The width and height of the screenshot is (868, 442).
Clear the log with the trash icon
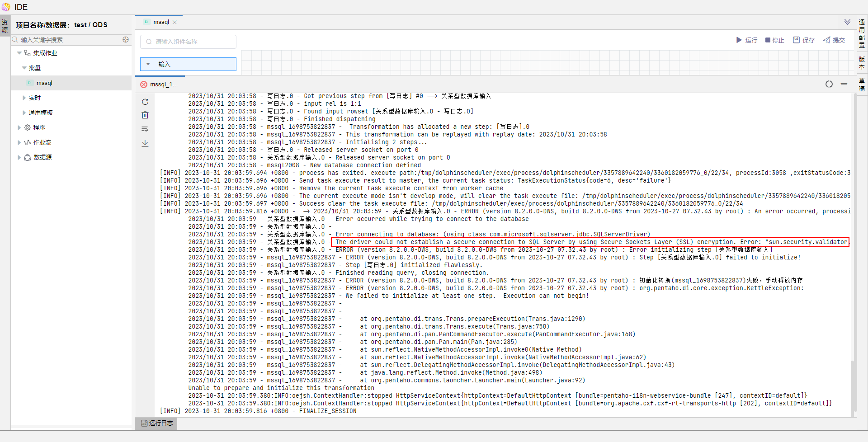pyautogui.click(x=145, y=115)
